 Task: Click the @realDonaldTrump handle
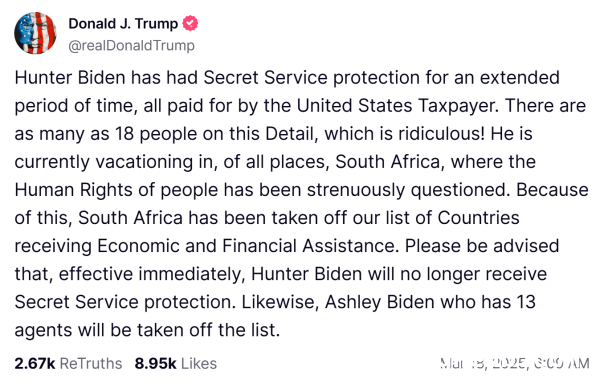[x=132, y=46]
